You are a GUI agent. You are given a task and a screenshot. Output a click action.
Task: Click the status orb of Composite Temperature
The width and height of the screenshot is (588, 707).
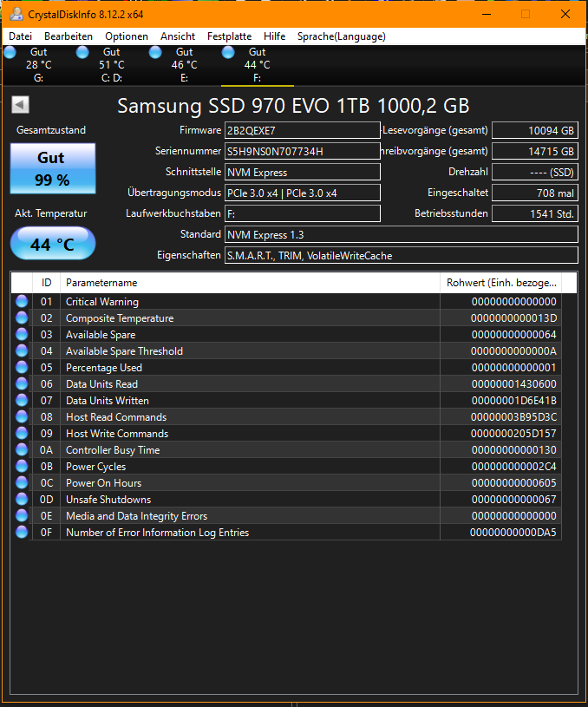22,317
